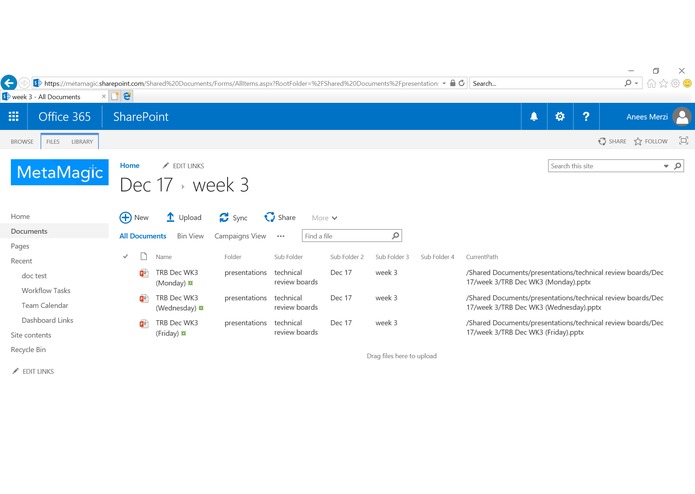Click the Upload button
Image resolution: width=695 pixels, height=494 pixels.
(x=184, y=218)
